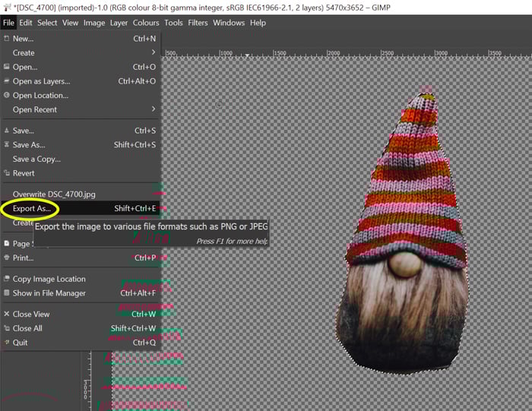Select Open Location... entry

[80, 95]
